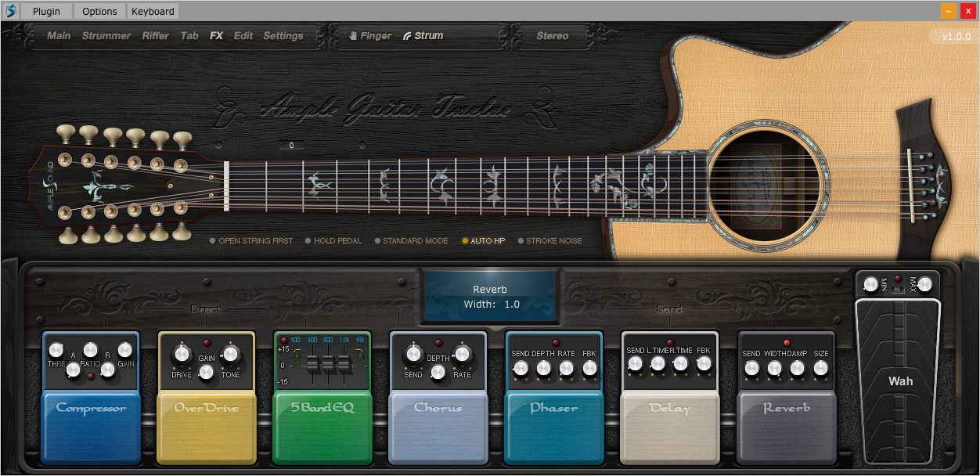Select the Strum playing mode
980x476 pixels.
pyautogui.click(x=423, y=35)
